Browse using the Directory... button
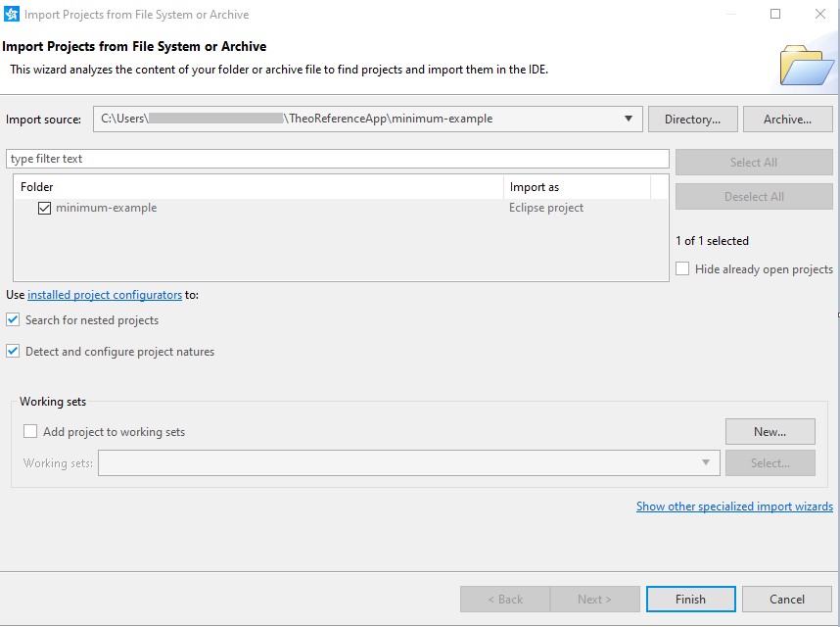This screenshot has width=840, height=627. coord(692,120)
